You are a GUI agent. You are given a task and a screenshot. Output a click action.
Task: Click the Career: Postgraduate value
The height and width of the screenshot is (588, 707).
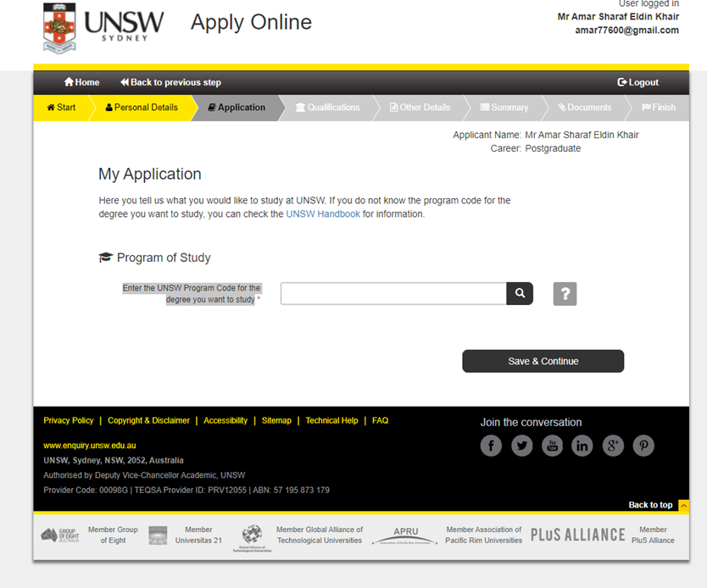(x=553, y=148)
